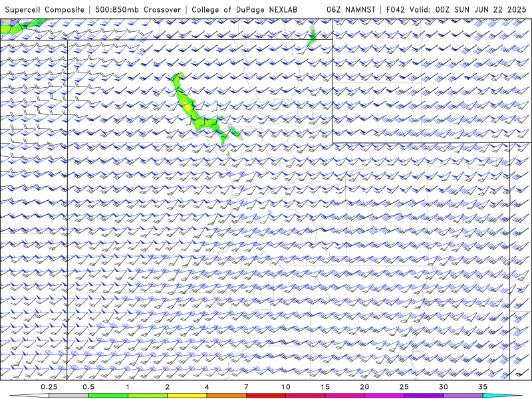Click the legend value "4"

[x=207, y=387]
